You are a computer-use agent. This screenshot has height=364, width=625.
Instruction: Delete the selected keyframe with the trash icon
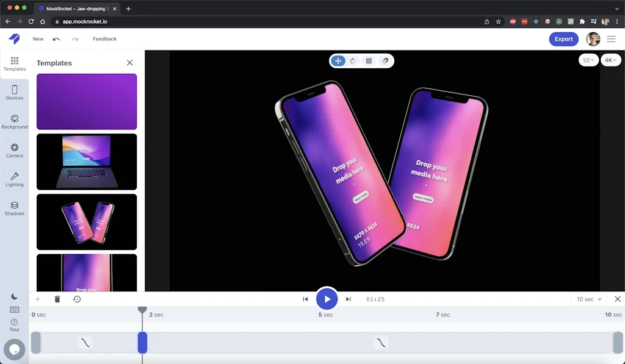[57, 299]
